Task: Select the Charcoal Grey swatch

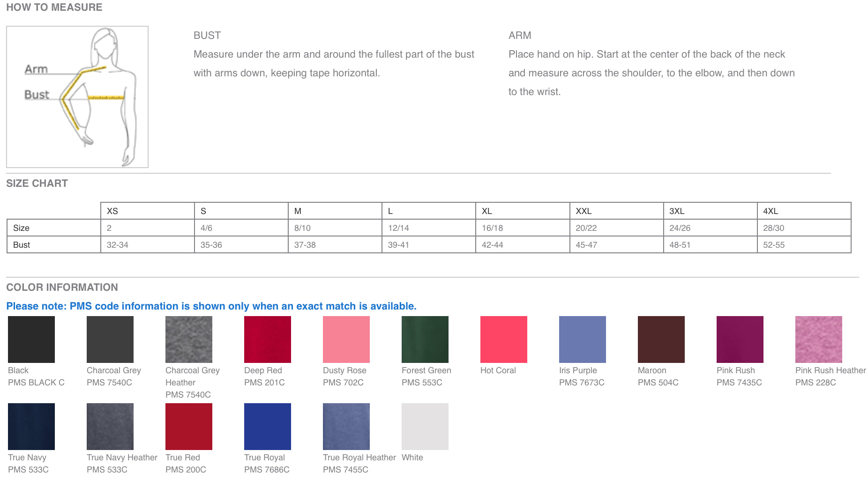Action: (110, 340)
